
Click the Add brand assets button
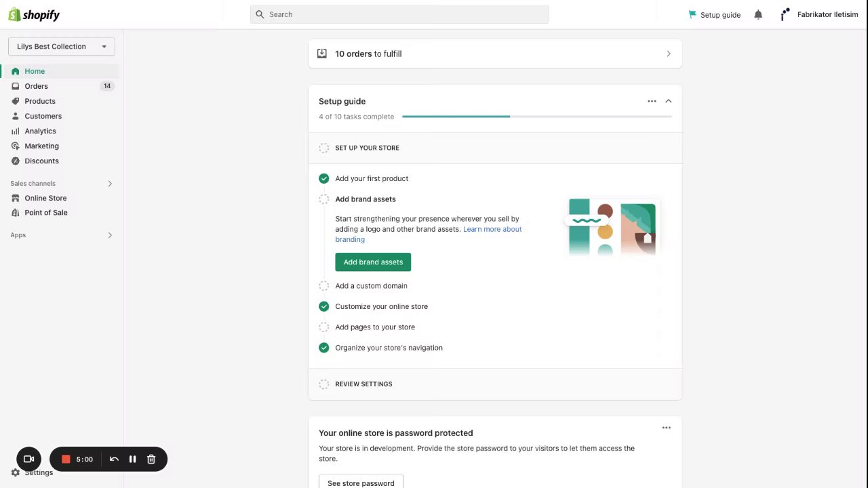point(373,262)
